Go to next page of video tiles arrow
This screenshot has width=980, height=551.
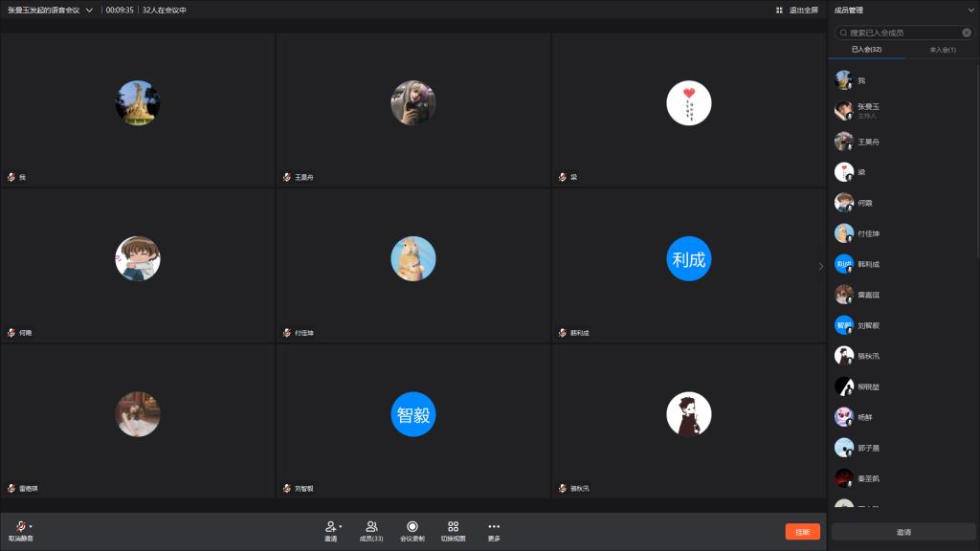coord(820,266)
